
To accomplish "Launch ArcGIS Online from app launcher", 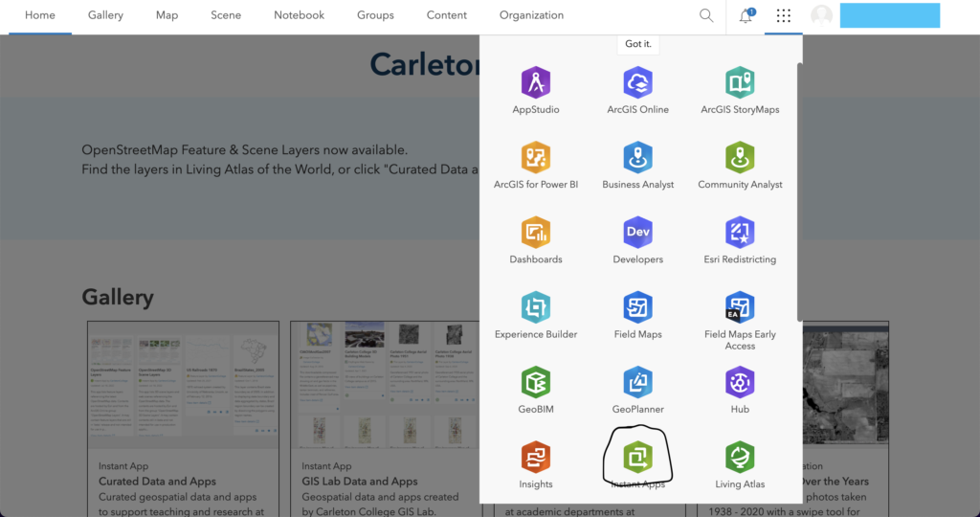I will [637, 91].
